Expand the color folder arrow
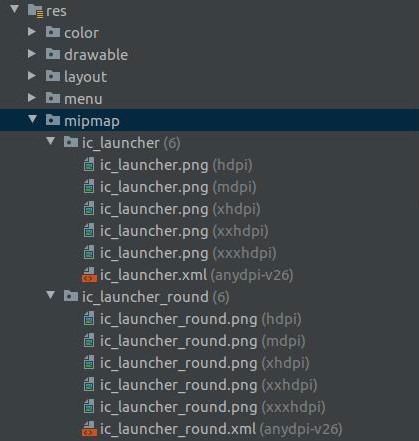 click(x=32, y=32)
